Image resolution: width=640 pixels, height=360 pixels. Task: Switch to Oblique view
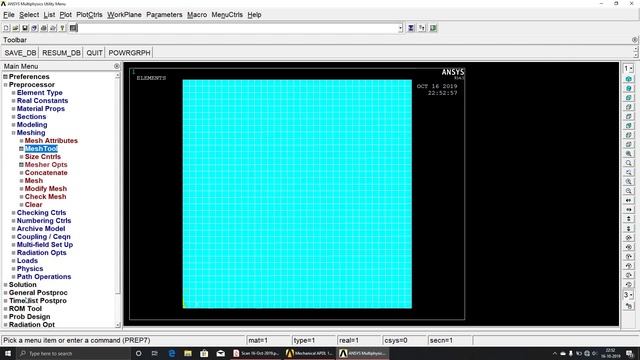coord(629,88)
